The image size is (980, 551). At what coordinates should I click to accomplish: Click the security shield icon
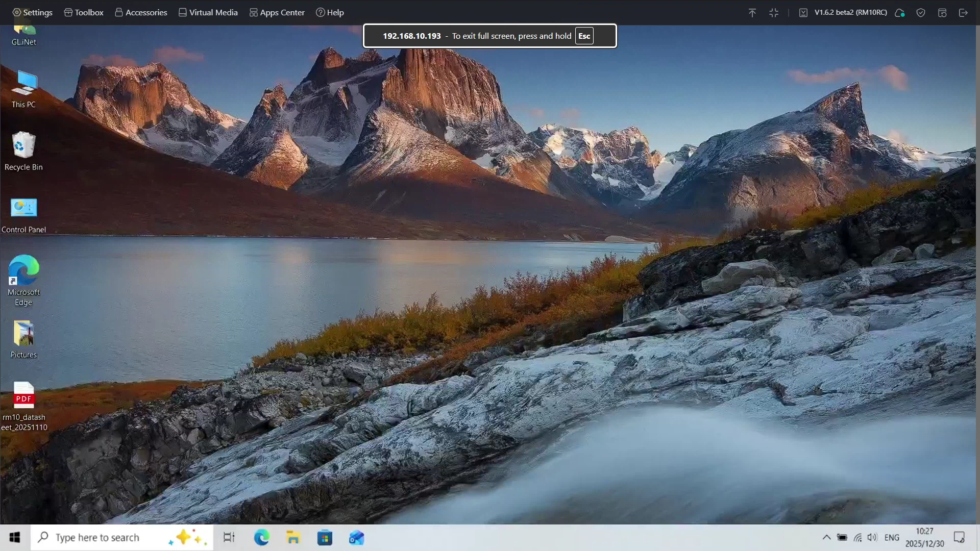coord(921,12)
